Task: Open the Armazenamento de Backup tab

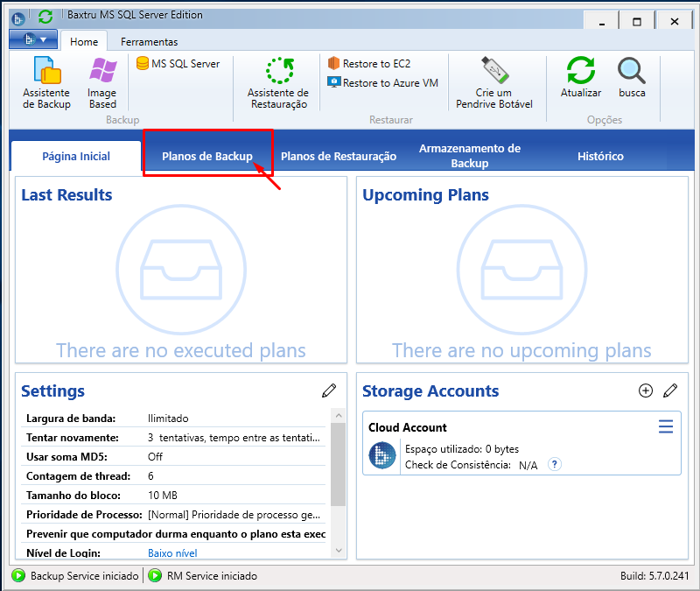Action: tap(470, 156)
